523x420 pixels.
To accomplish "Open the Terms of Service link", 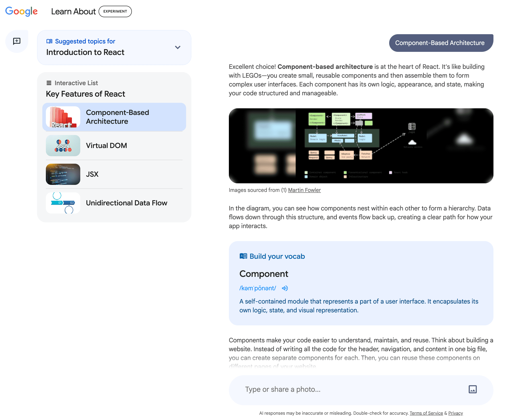I will (426, 413).
